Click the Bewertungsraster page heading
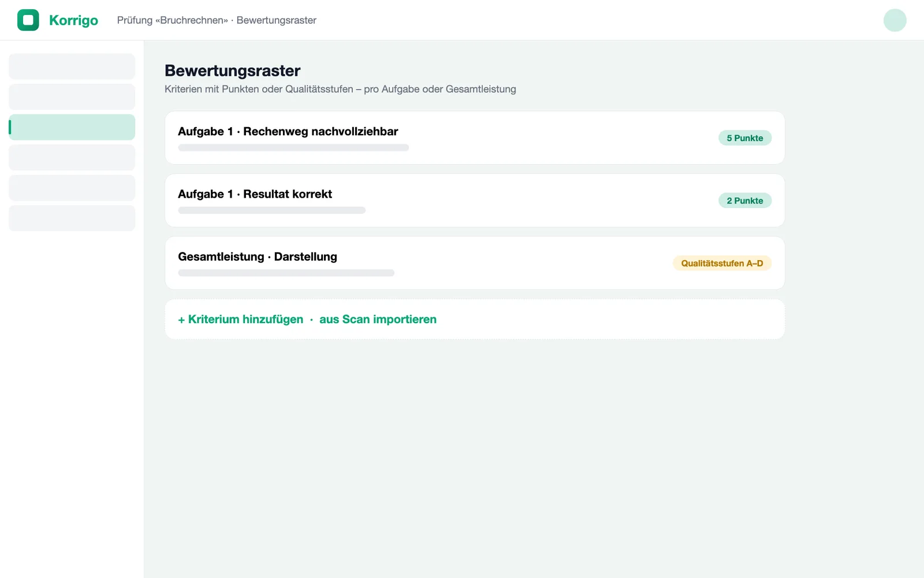 pyautogui.click(x=232, y=71)
